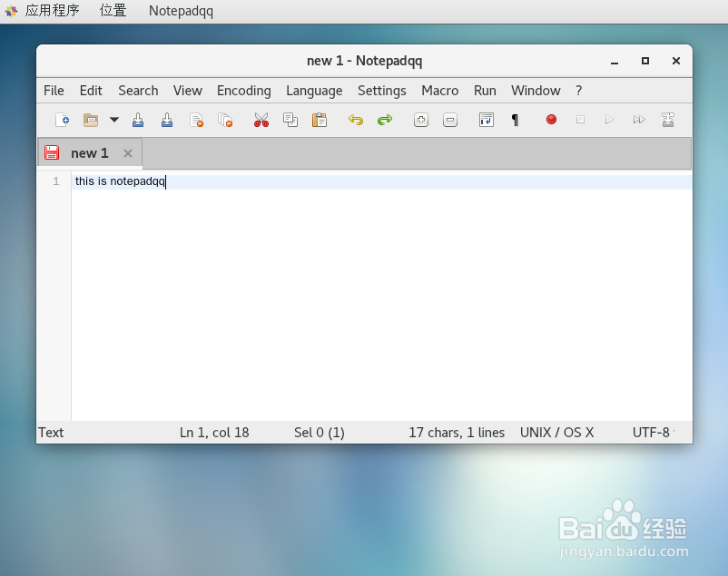The height and width of the screenshot is (576, 728).
Task: Select the 'new 1' document tab
Action: (90, 153)
